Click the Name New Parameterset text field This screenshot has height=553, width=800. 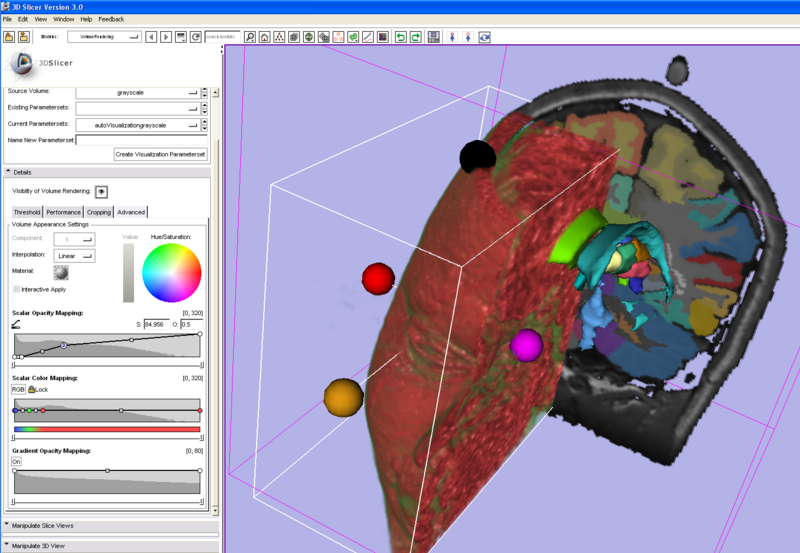click(141, 140)
